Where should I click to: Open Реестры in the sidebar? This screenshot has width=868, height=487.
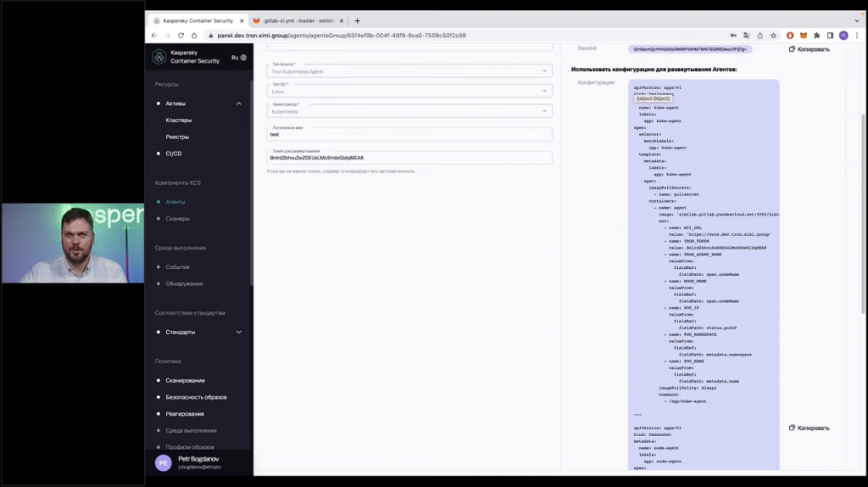[177, 137]
